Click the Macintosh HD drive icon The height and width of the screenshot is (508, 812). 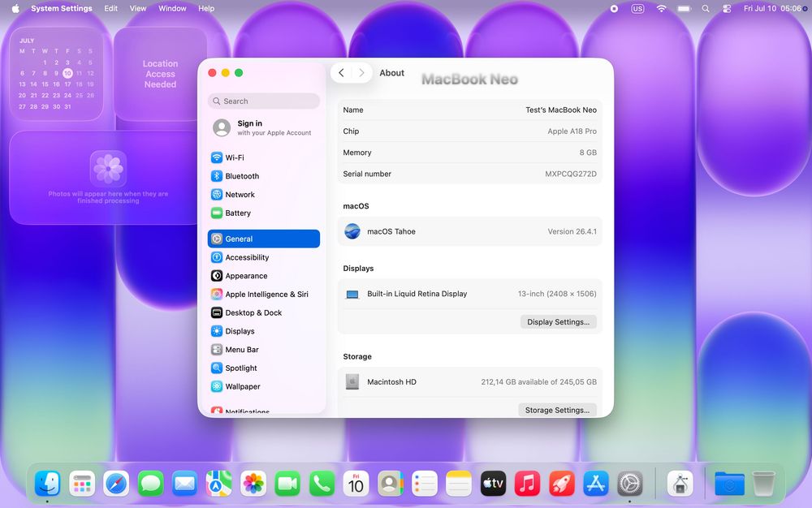352,381
